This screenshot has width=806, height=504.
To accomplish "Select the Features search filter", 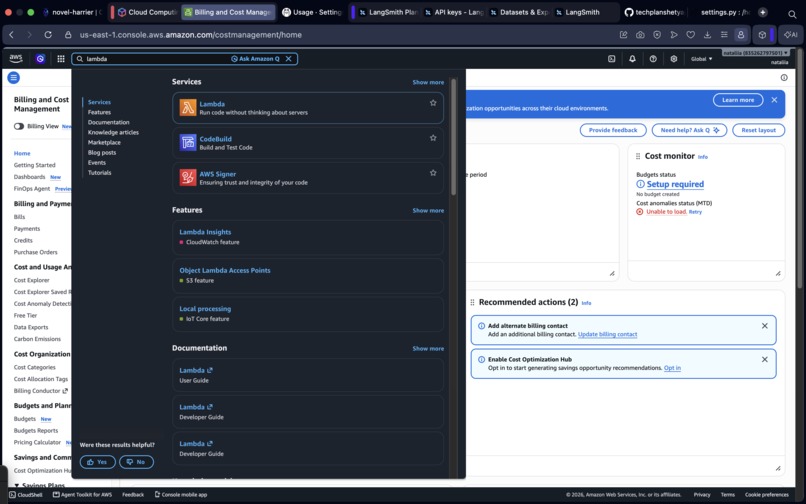I will click(99, 112).
